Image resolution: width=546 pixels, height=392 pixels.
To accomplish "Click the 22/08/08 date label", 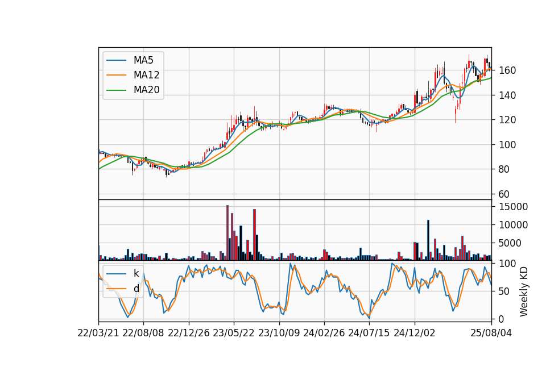I will click(143, 333).
